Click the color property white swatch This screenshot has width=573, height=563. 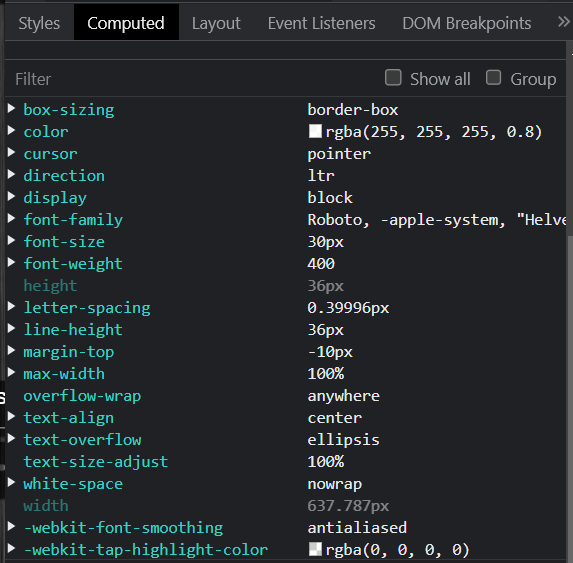point(315,131)
